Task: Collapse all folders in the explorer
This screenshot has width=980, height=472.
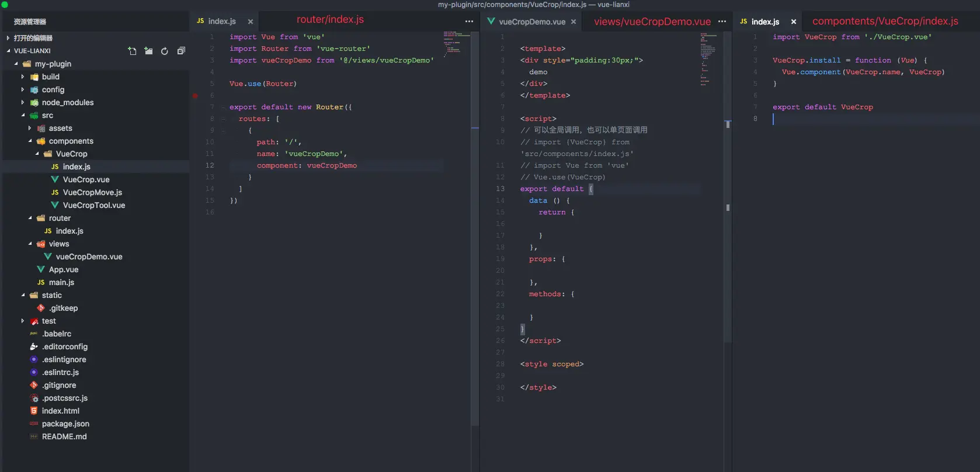Action: point(181,51)
